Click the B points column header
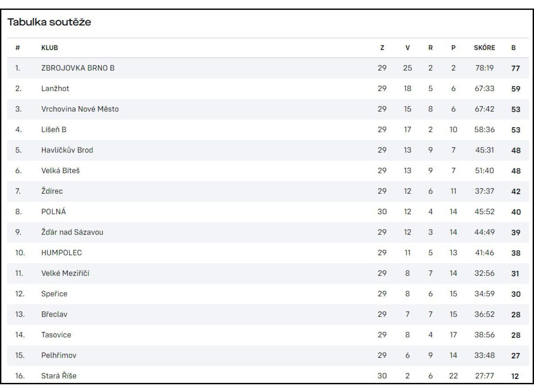This screenshot has height=392, width=534. tap(513, 48)
